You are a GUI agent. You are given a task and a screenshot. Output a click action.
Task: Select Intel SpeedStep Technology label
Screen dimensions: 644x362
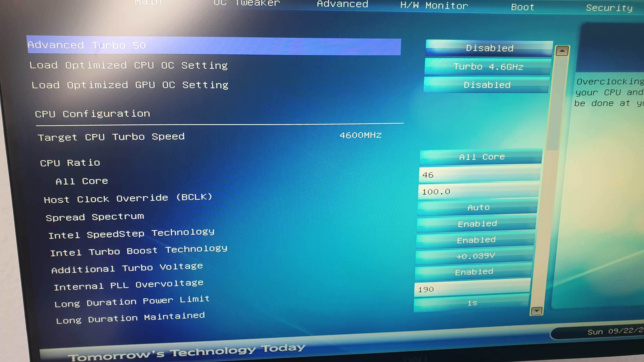[x=131, y=234]
